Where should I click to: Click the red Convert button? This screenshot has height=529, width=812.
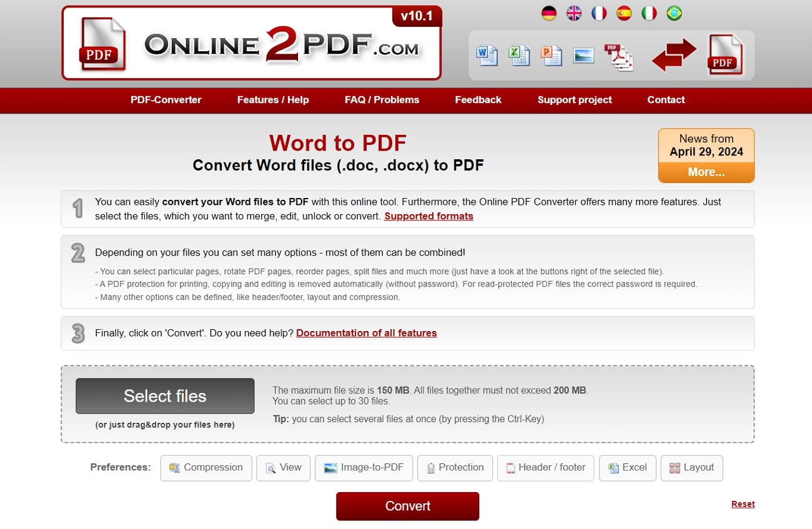[408, 506]
